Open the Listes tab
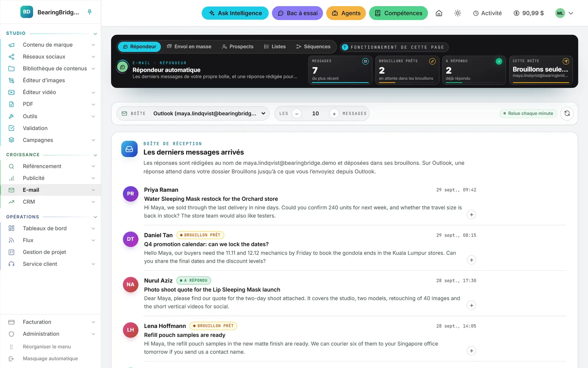This screenshot has width=588, height=368. (275, 47)
